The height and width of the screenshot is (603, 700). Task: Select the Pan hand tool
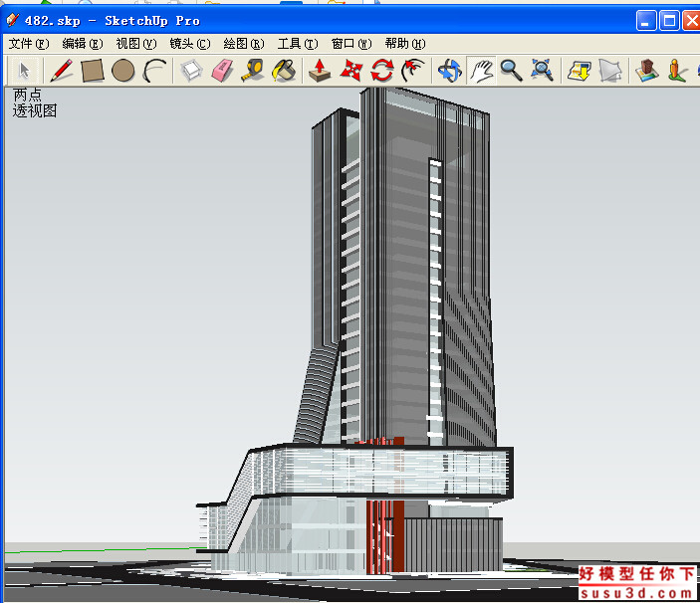(481, 71)
